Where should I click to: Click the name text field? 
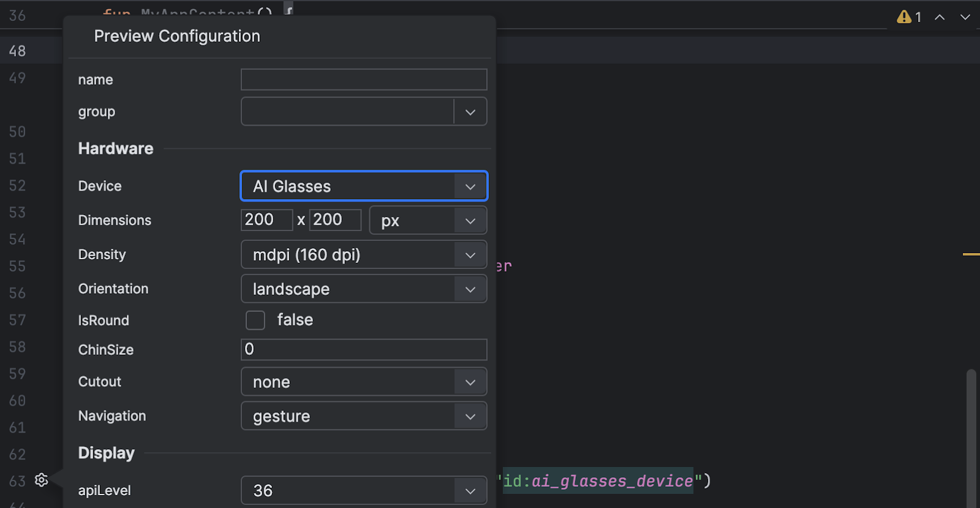tap(364, 80)
